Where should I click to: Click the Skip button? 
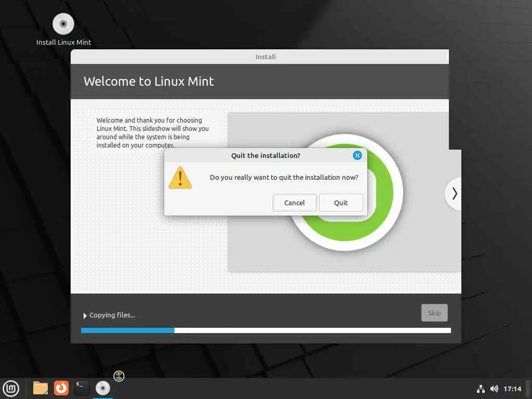tap(434, 313)
